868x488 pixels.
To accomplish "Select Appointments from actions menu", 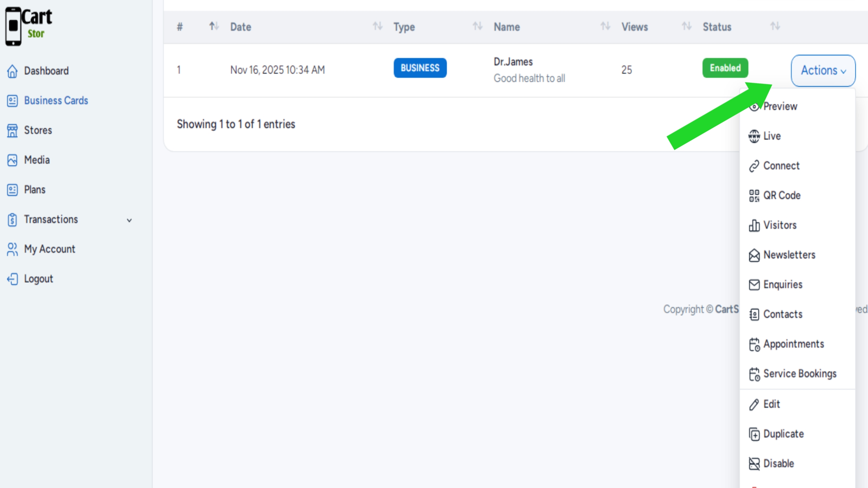I will (793, 344).
